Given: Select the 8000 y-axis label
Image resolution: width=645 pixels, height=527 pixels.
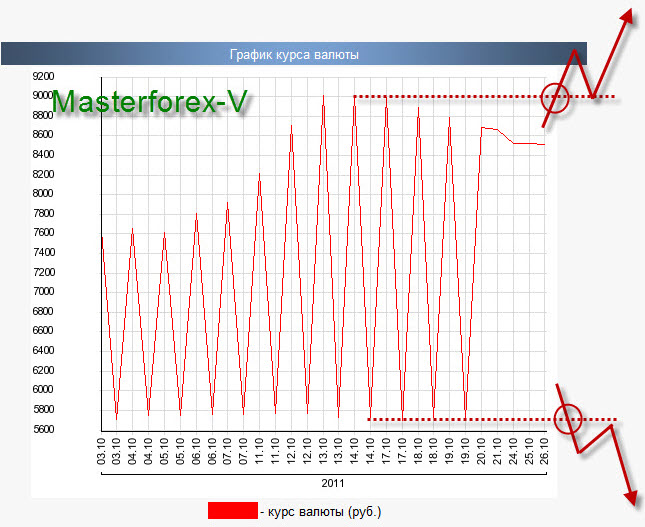Looking at the screenshot, I should point(43,193).
